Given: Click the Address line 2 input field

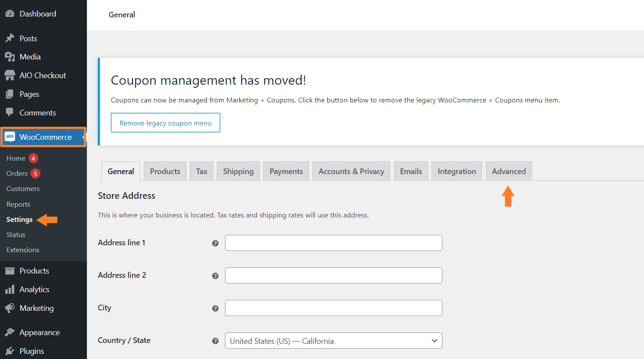Looking at the screenshot, I should pos(334,276).
